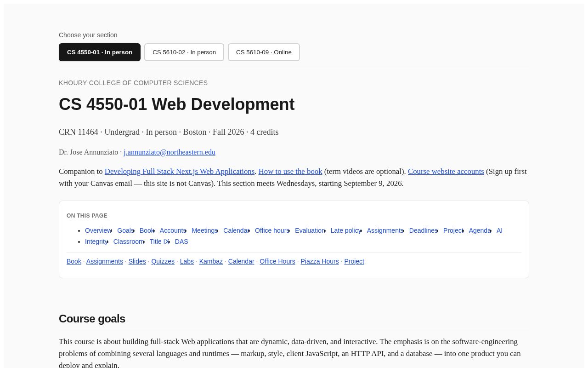588x368 pixels.
Task: Click the CRN 11464 course details line
Action: (x=169, y=132)
